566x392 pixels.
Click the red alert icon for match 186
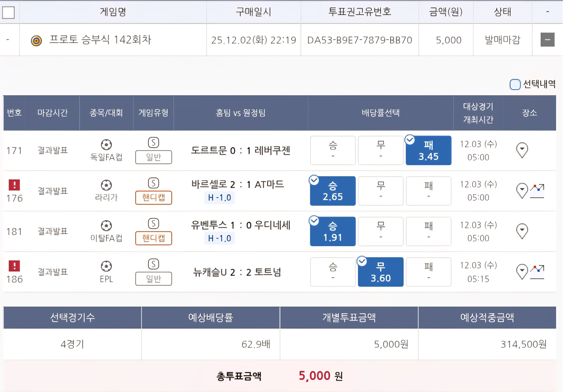pos(14,266)
